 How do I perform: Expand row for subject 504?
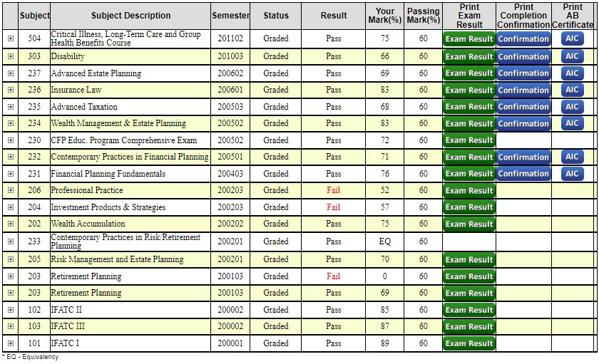[11, 39]
